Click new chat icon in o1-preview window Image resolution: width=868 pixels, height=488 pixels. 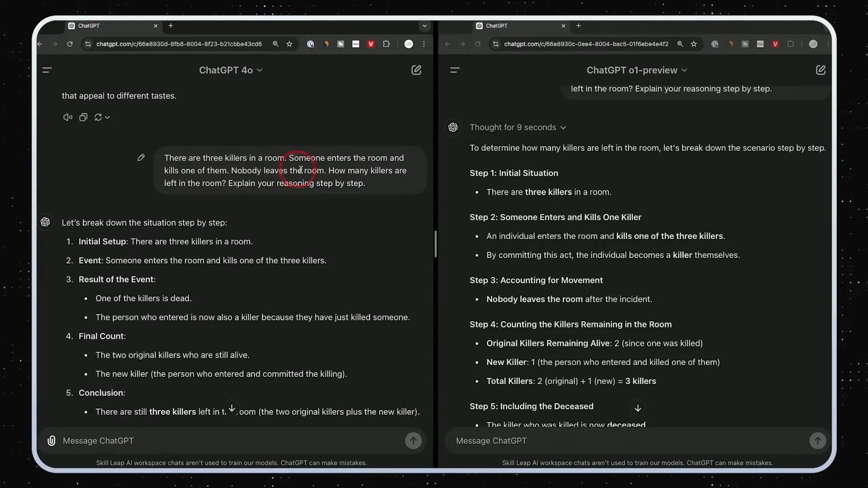click(820, 70)
